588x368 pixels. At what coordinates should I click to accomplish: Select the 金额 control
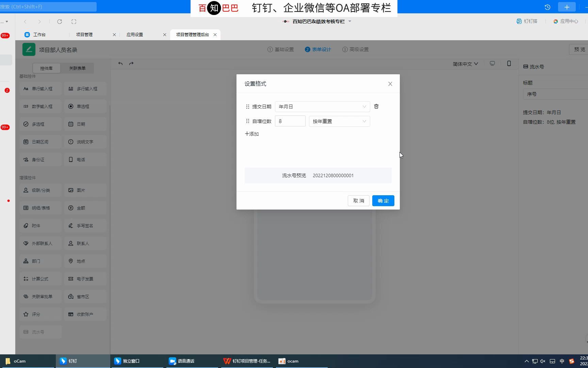85,208
